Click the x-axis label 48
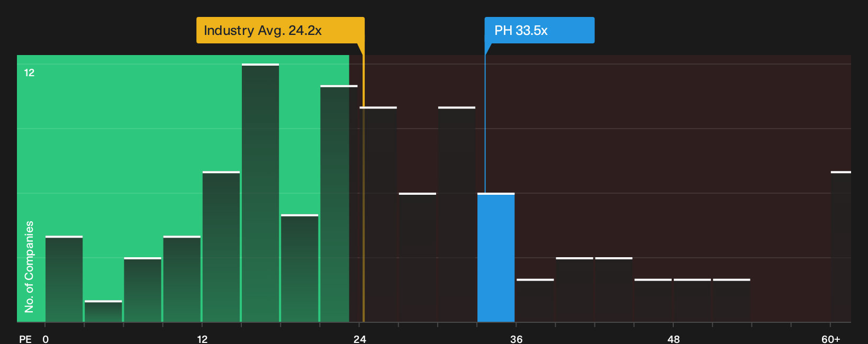The width and height of the screenshot is (868, 344). [673, 339]
